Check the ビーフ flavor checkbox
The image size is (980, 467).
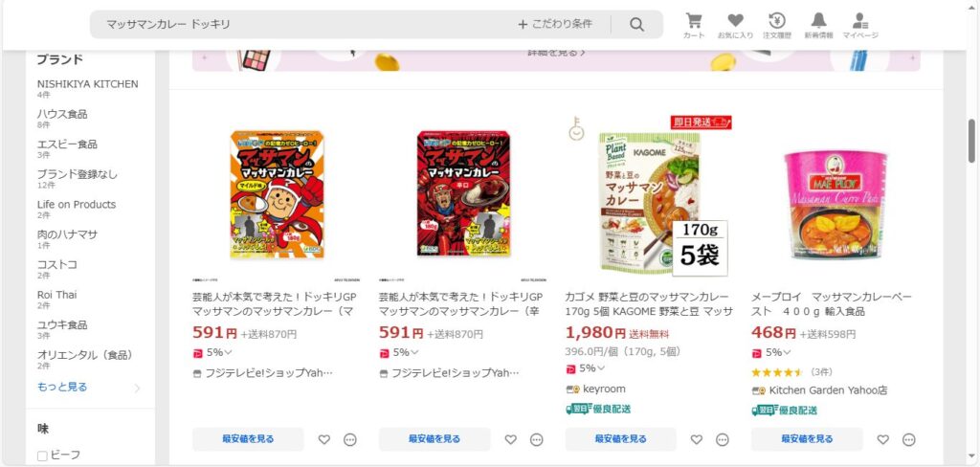click(x=42, y=456)
